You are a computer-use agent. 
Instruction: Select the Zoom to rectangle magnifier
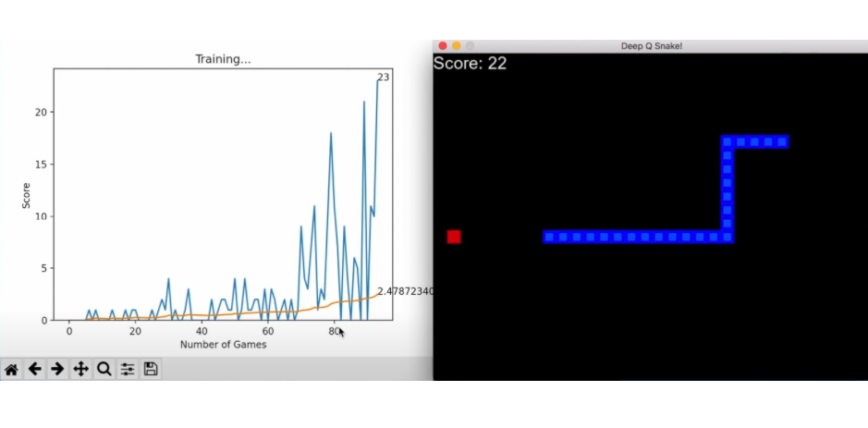pyautogui.click(x=104, y=370)
